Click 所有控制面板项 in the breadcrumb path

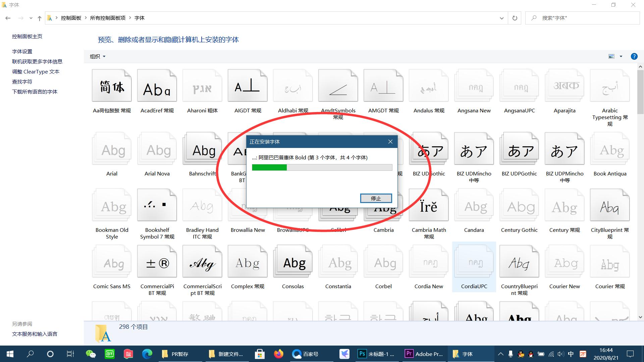108,18
